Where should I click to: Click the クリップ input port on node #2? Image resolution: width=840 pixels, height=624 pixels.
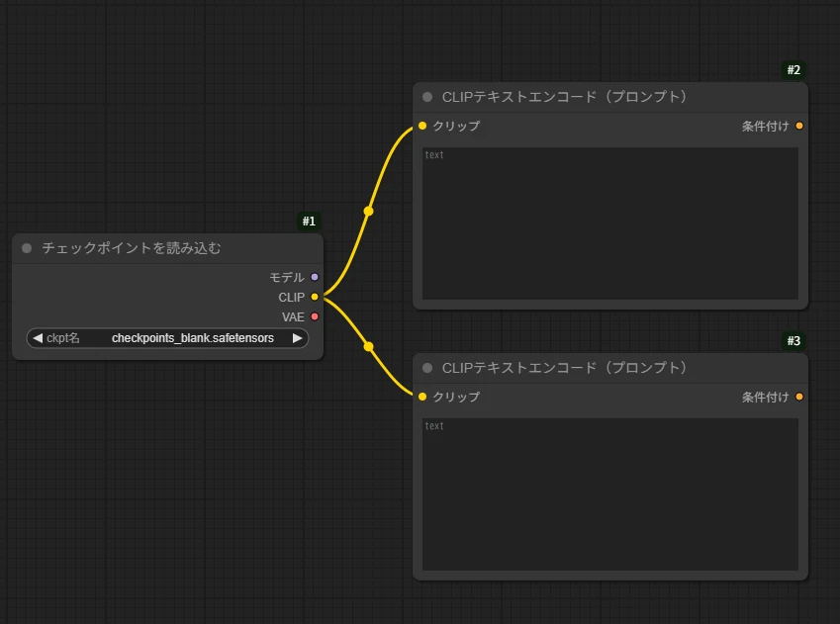pyautogui.click(x=422, y=126)
